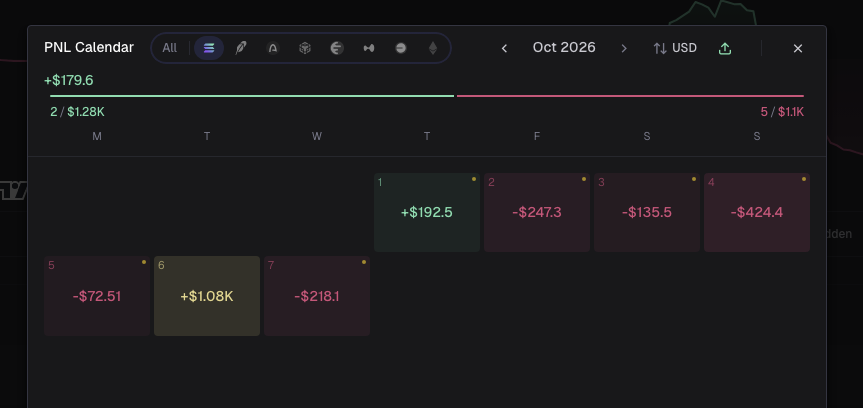Select the feather-shaped chain filter icon
Screen dimensions: 863x408
tap(241, 48)
